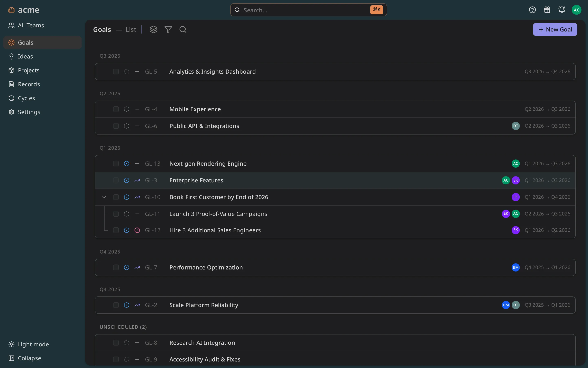Click the magnifier icon beside the filter

tap(183, 29)
